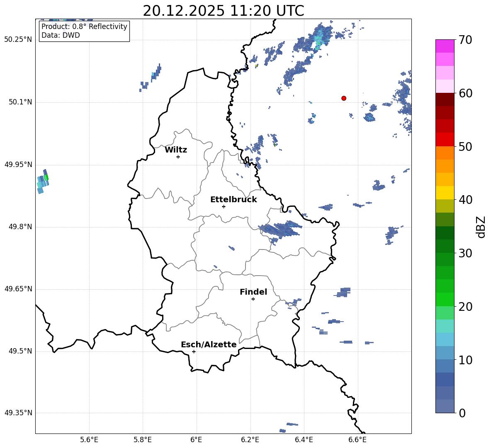Screen dimensions: 491x448
Task: Select the Wiltz city label
Action: pyautogui.click(x=176, y=150)
